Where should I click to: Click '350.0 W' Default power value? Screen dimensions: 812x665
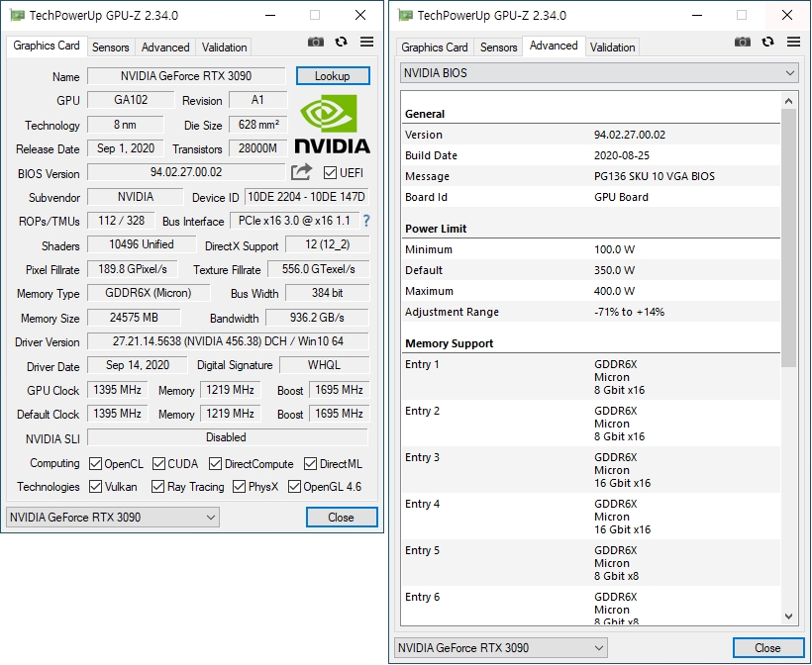614,270
